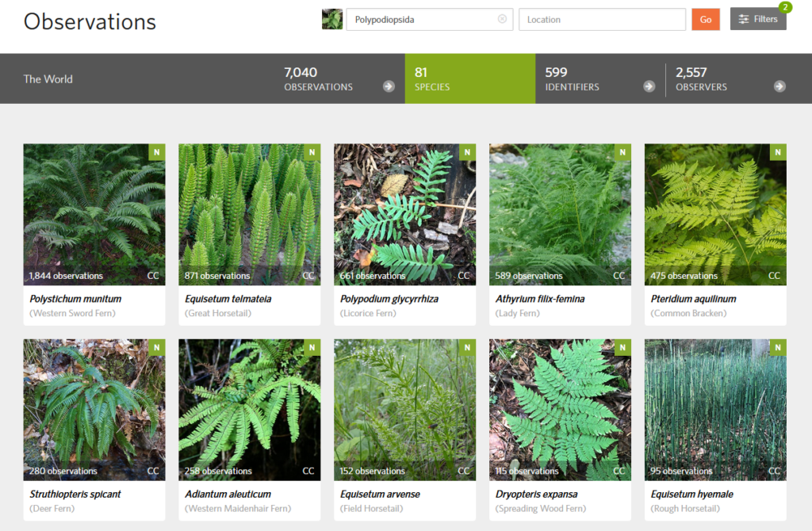View the 1,844 observations of Western Sword Fern
The height and width of the screenshot is (531, 812).
point(66,276)
